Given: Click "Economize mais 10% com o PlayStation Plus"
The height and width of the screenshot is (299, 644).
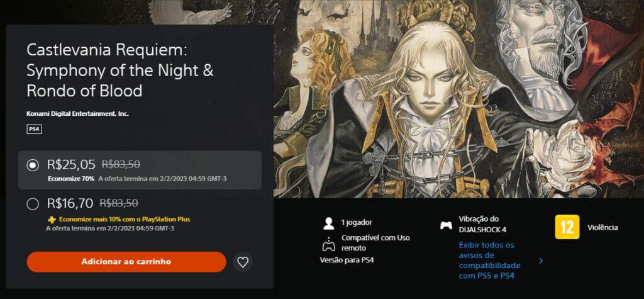Looking at the screenshot, I should pyautogui.click(x=125, y=219).
